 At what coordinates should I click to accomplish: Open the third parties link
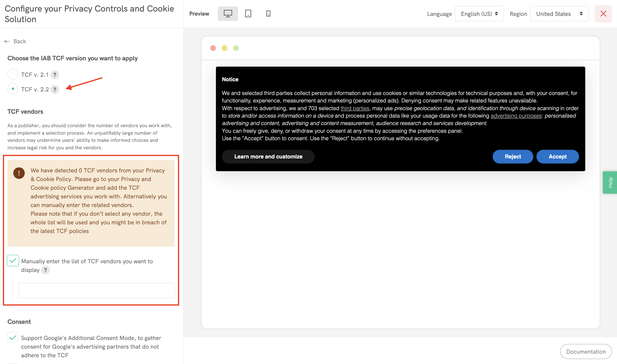[x=355, y=108]
